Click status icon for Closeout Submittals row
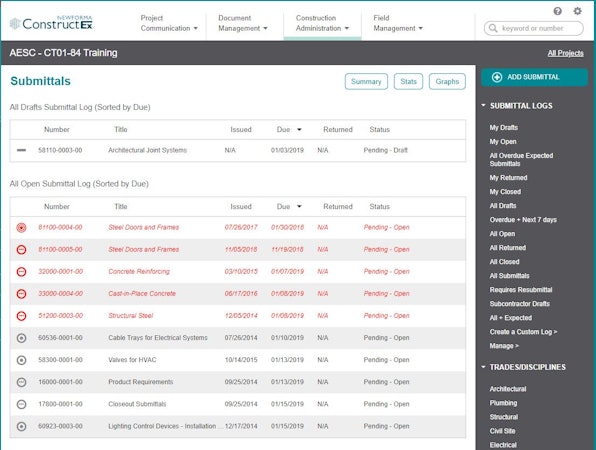This screenshot has width=596, height=450. [x=22, y=404]
